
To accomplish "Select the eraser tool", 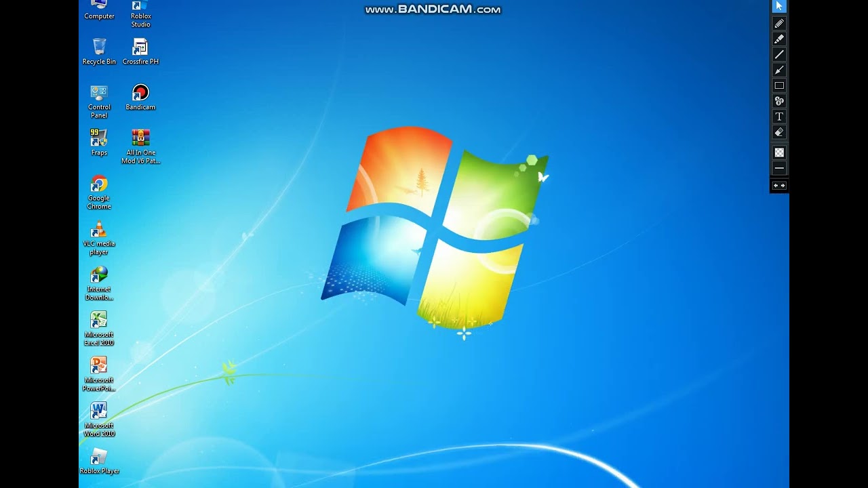I will point(779,132).
